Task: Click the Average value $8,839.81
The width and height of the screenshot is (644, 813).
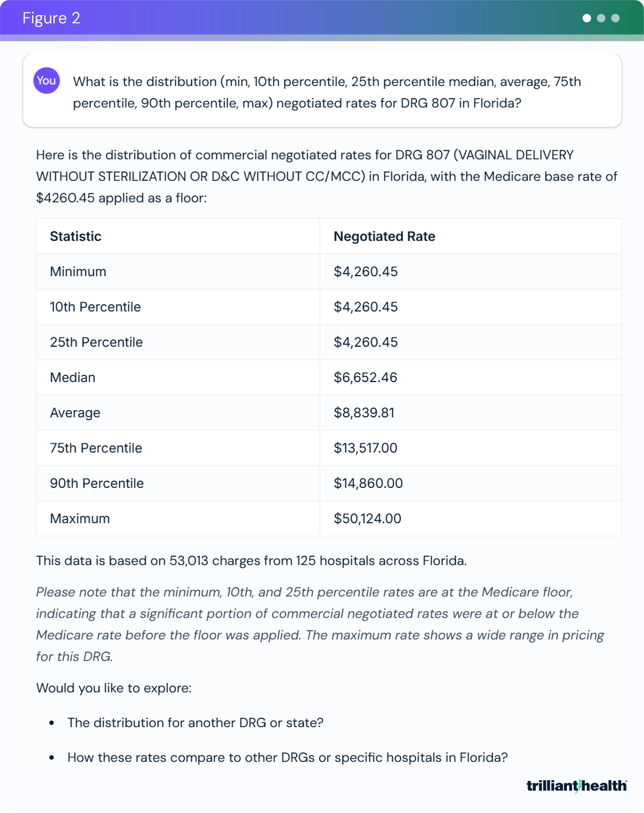Action: tap(364, 413)
